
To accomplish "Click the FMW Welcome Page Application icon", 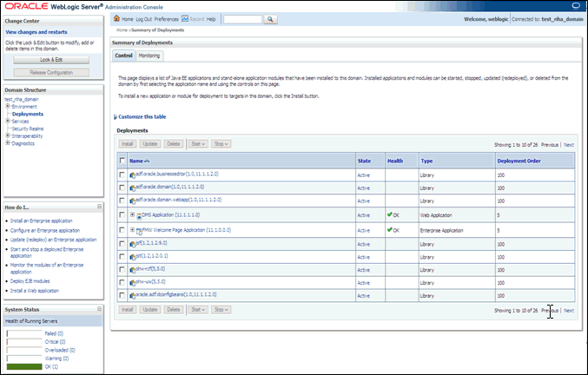I will pos(139,231).
